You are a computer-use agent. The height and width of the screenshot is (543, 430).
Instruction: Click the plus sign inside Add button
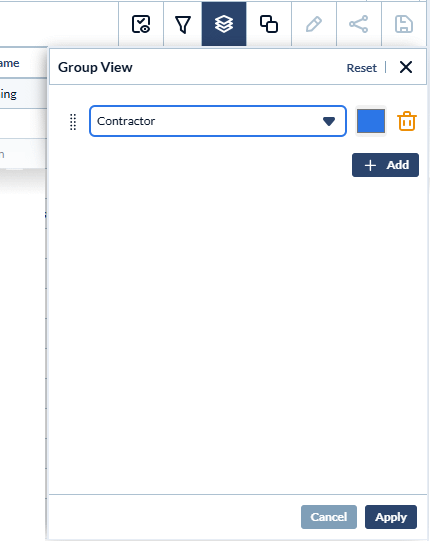pos(370,165)
